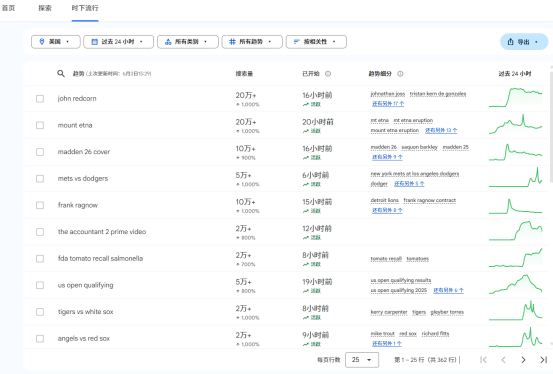This screenshot has height=374, width=553.
Task: Open the 过去 24 小时 time range dropdown
Action: click(x=118, y=42)
